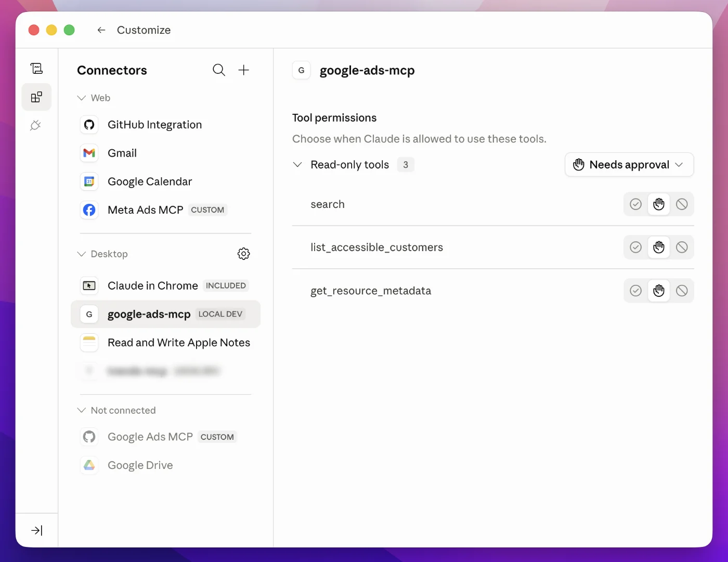The width and height of the screenshot is (728, 562).
Task: Collapse the Not connected section
Action: click(x=82, y=410)
